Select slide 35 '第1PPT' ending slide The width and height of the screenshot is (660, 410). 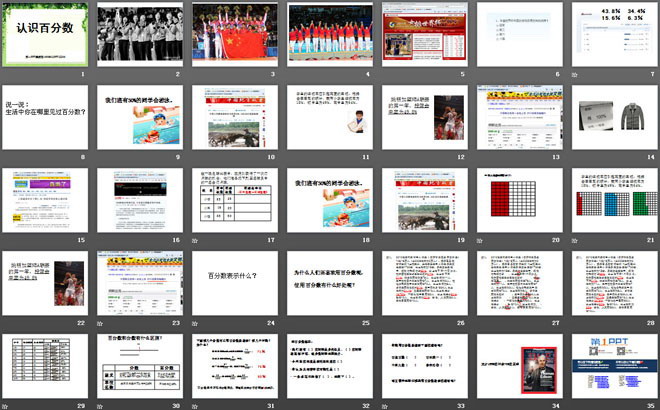(x=615, y=366)
